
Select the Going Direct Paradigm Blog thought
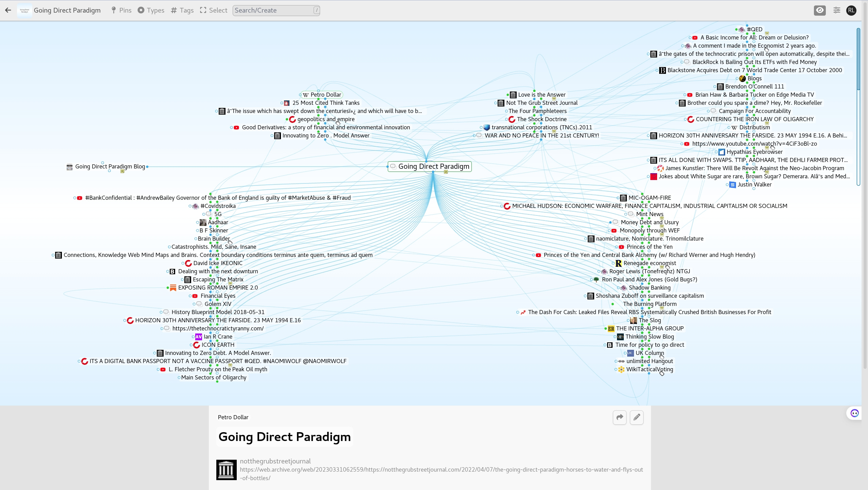tap(110, 166)
